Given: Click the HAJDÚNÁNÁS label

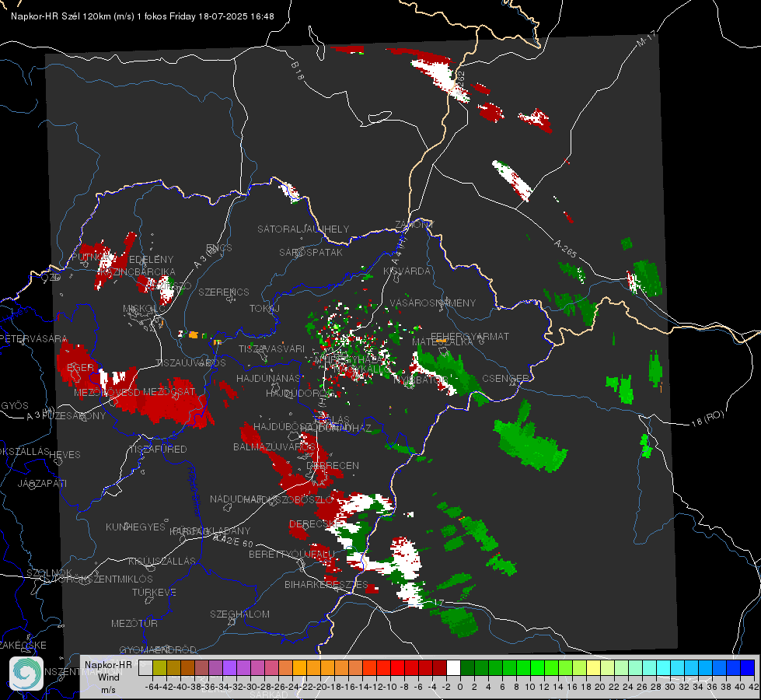Looking at the screenshot, I should click(268, 378).
